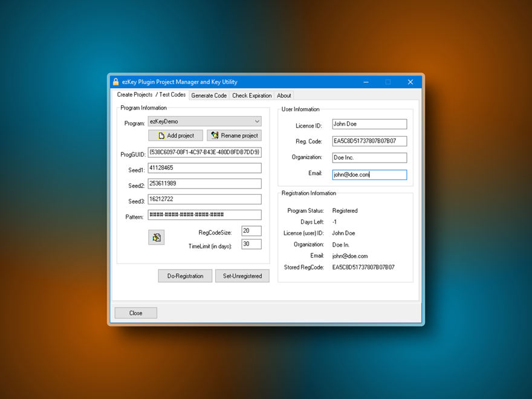
Task: Click the Organization field with Doe Inc.
Action: tap(369, 158)
